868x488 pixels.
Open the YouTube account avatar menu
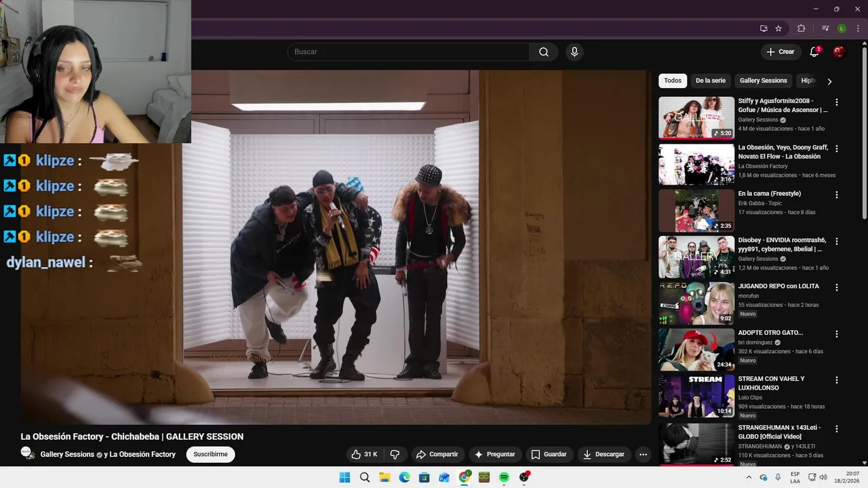pyautogui.click(x=840, y=52)
